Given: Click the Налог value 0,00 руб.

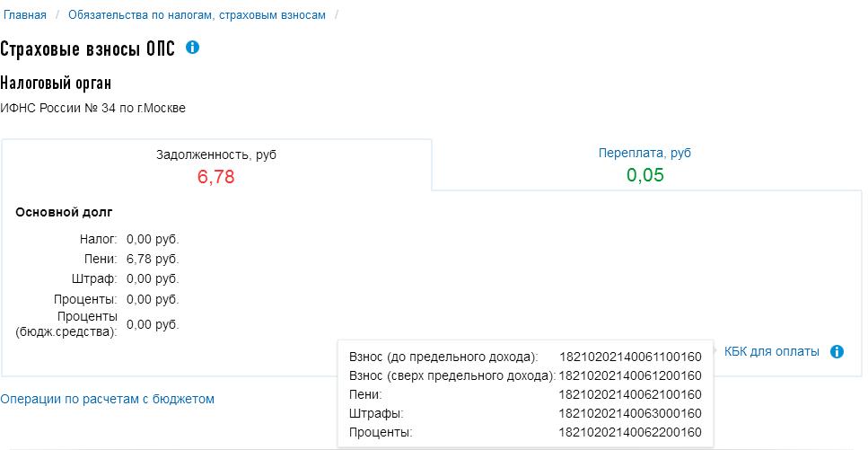Looking at the screenshot, I should click(x=153, y=239).
